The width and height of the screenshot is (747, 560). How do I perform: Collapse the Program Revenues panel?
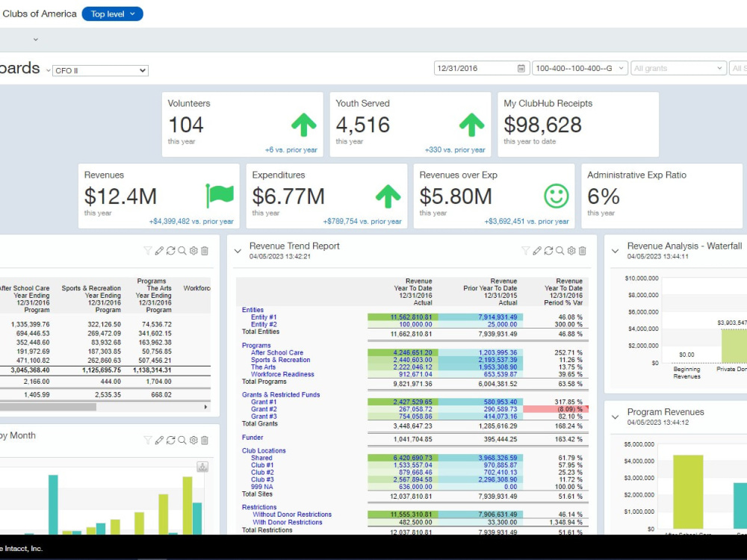tap(615, 417)
